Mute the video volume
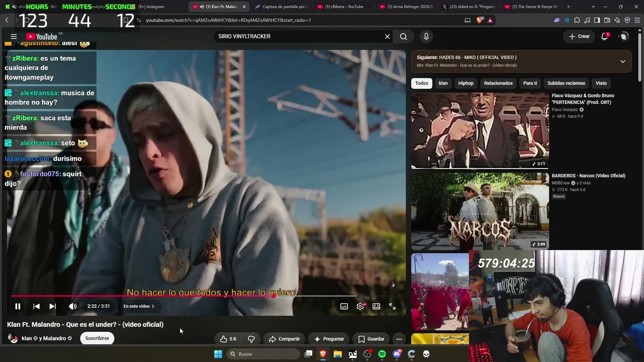 pyautogui.click(x=72, y=306)
